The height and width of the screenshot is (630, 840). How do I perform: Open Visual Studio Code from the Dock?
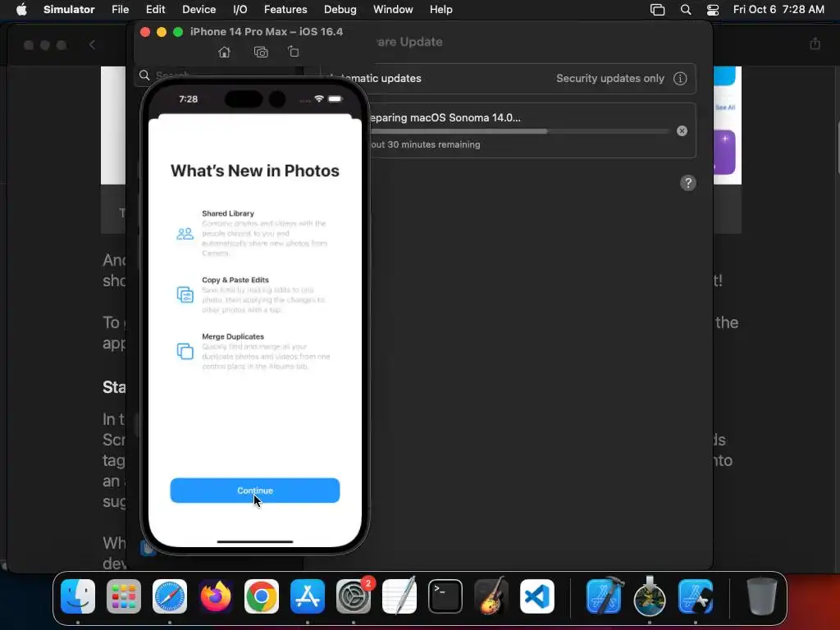pyautogui.click(x=537, y=596)
